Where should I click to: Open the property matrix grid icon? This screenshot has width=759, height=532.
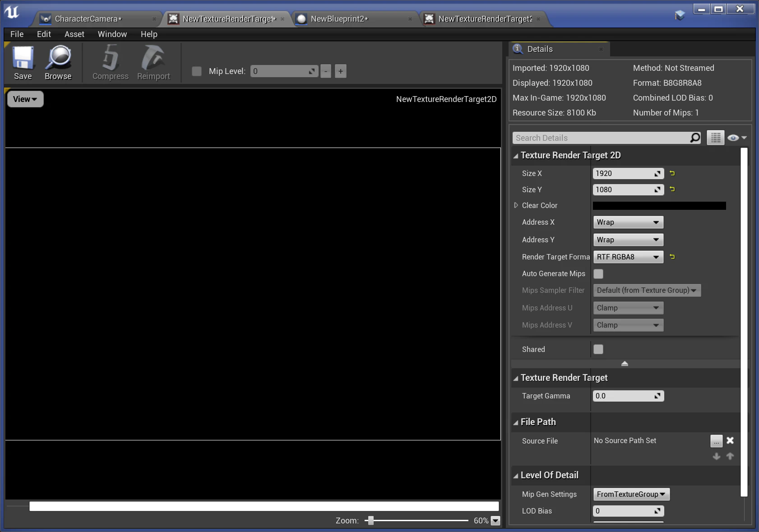[x=716, y=138]
